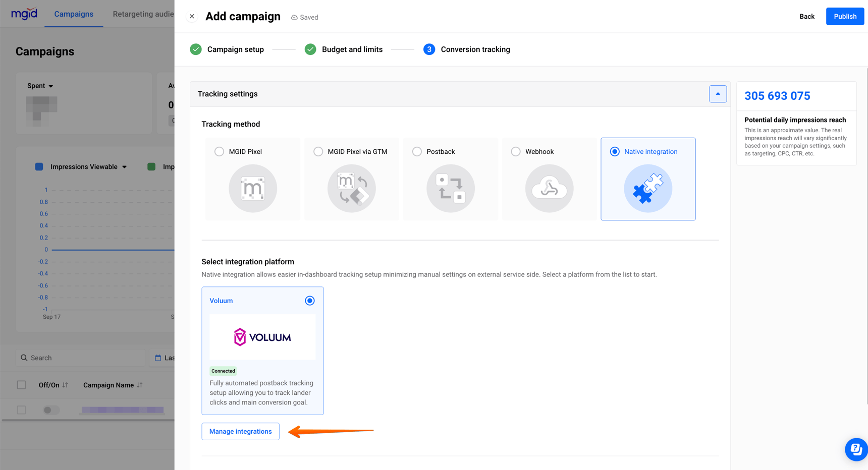Click the MGID Pixel tracking method icon
The height and width of the screenshot is (470, 868).
coord(252,188)
